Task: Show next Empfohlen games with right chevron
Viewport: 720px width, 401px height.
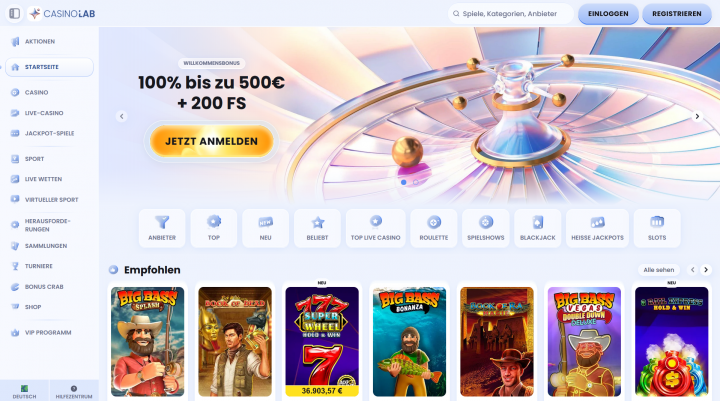Action: (706, 270)
